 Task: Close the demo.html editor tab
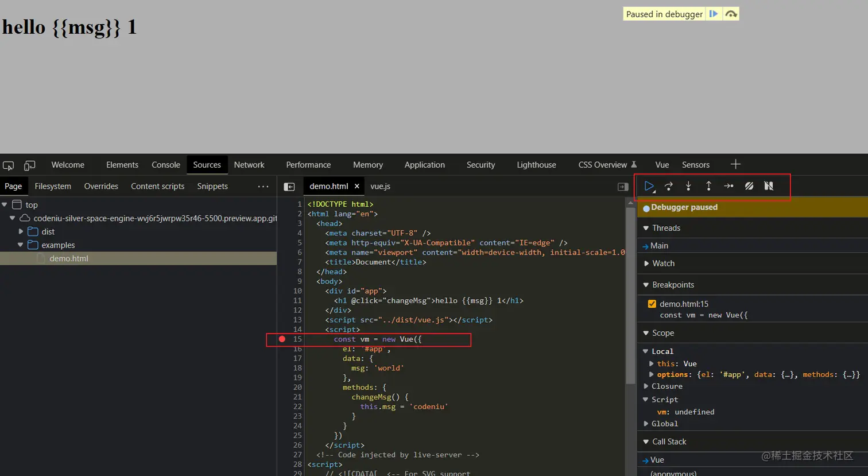[x=356, y=186]
